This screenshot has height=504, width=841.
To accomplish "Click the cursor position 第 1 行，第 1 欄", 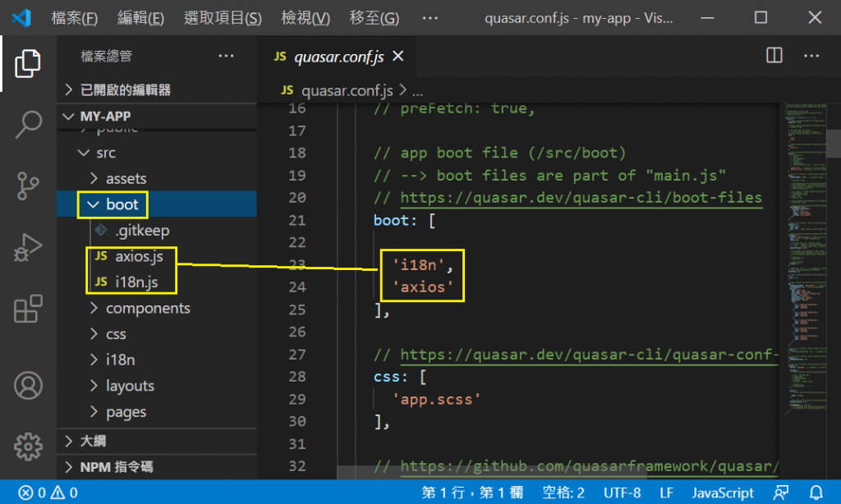I will [472, 493].
